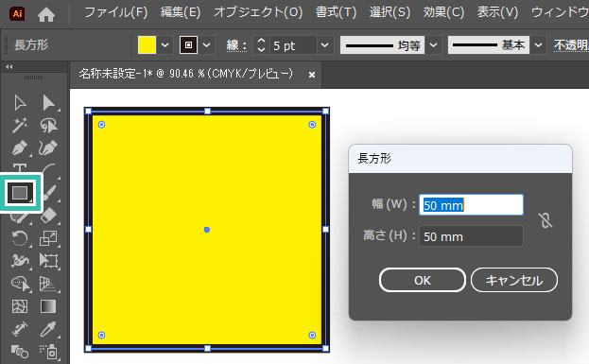Select the Rotate tool

pos(20,238)
